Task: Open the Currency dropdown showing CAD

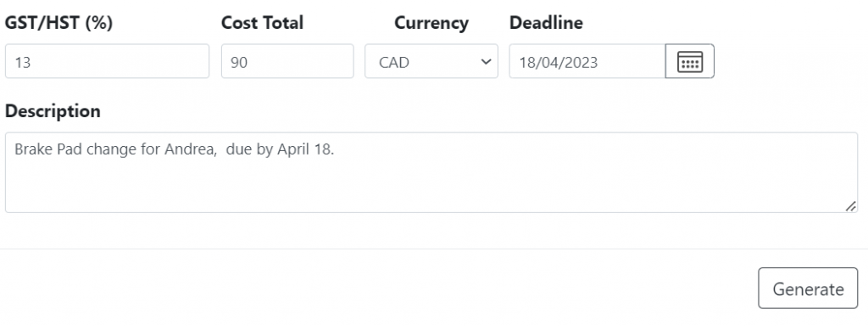Action: (x=431, y=61)
